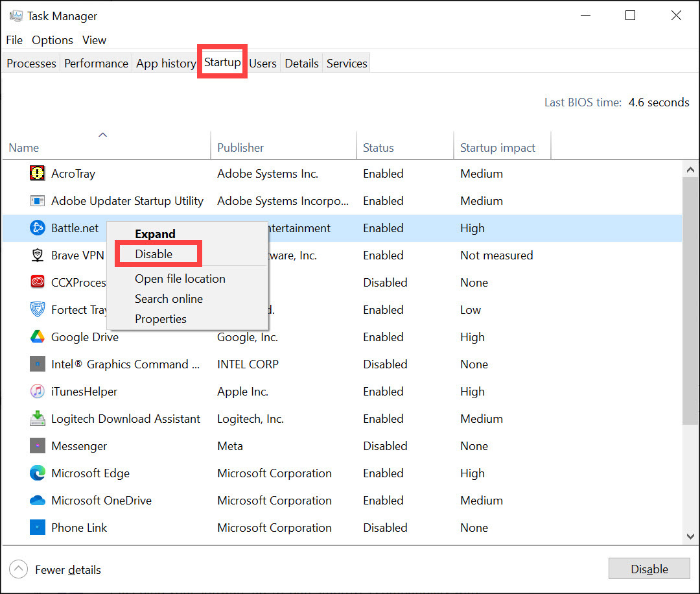
Task: Click the Disable button at bottom right
Action: coord(649,569)
